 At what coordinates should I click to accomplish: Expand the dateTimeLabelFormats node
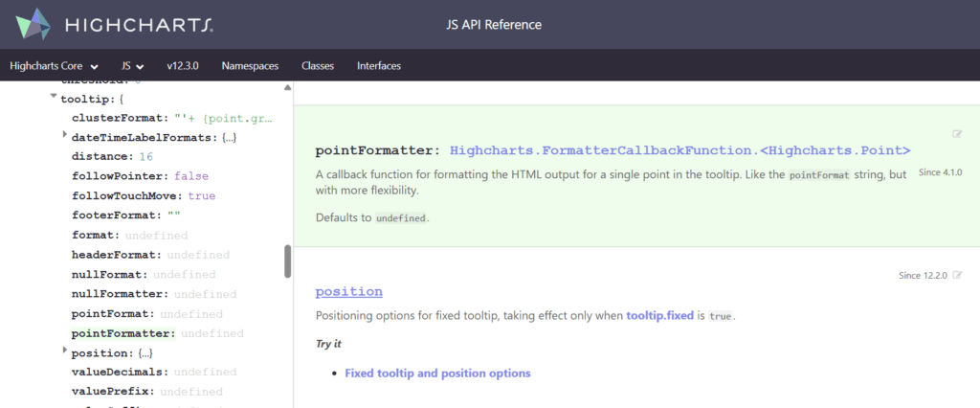(x=64, y=137)
